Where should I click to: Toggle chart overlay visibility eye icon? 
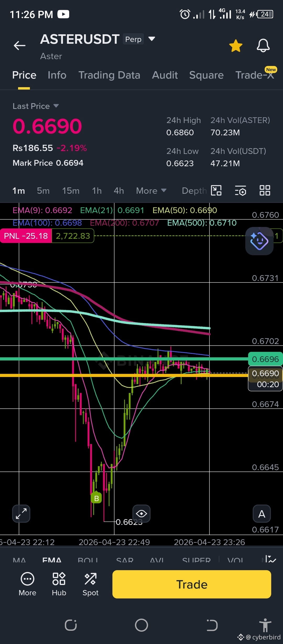(141, 514)
